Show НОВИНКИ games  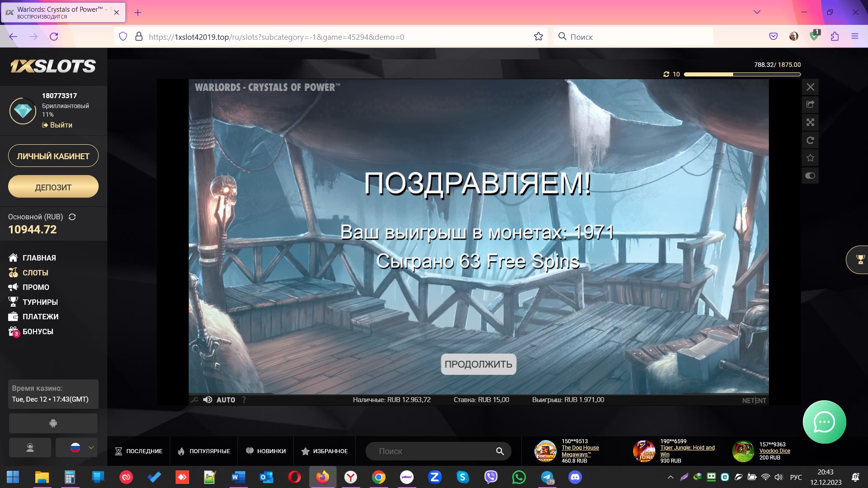tap(266, 451)
